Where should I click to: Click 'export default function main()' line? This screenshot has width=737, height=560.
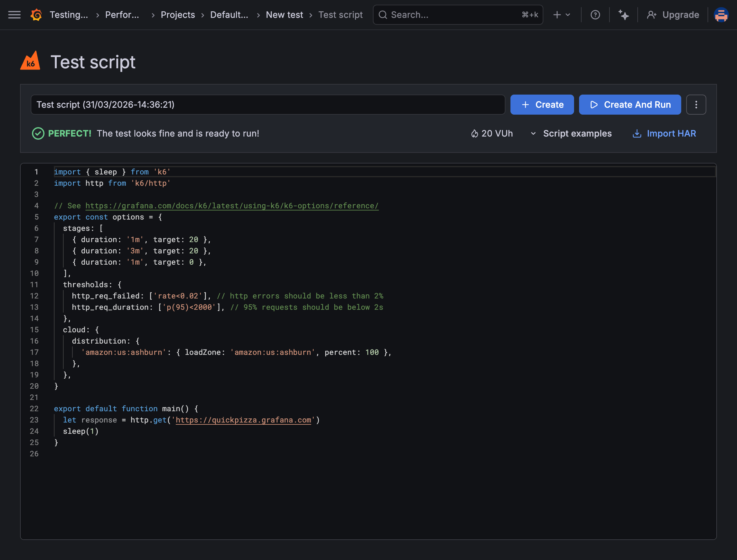[x=126, y=409]
